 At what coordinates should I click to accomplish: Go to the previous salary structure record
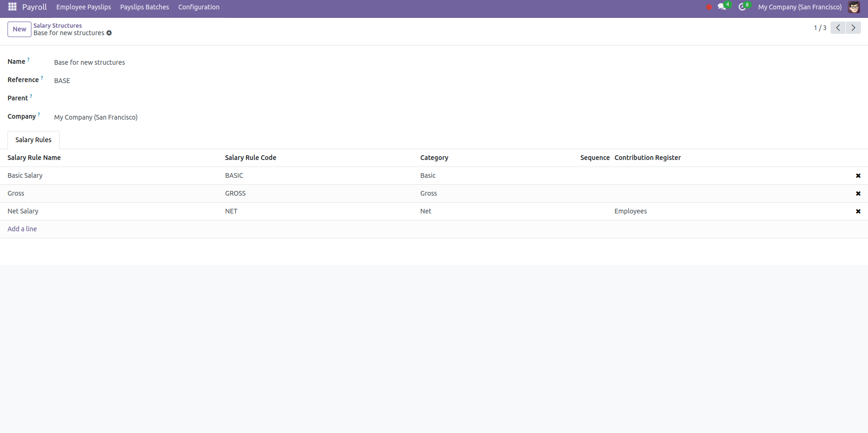(x=838, y=28)
